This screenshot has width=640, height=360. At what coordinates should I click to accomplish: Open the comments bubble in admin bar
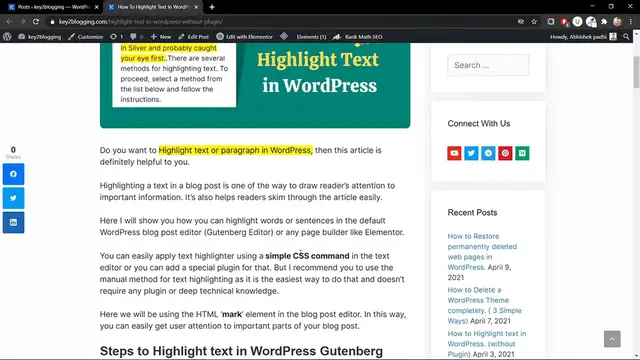(136, 37)
